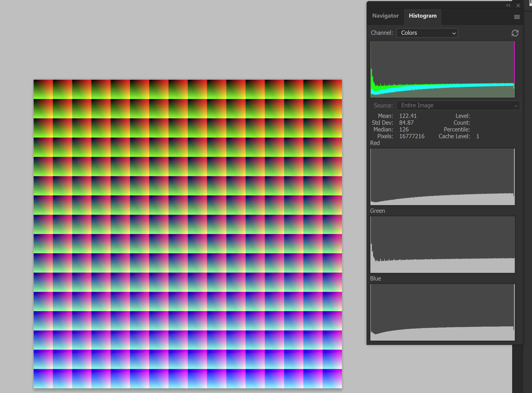
Task: Click the Cache Level value
Action: [477, 136]
